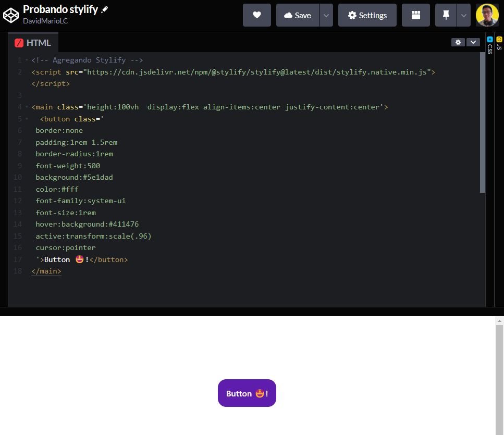
Task: Click the purple Button in the preview
Action: 247,393
